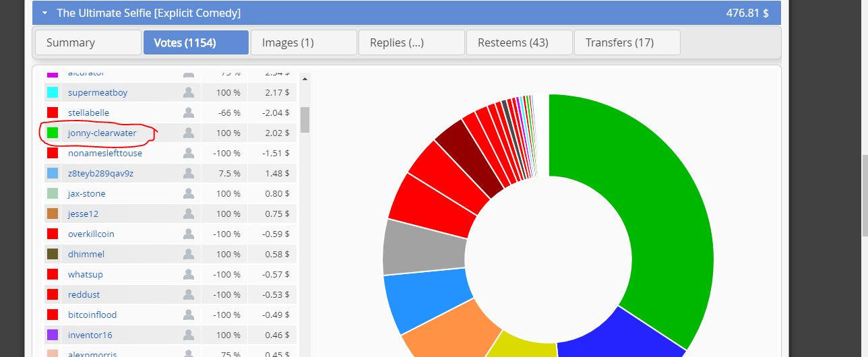This screenshot has height=357, width=868.
Task: Click the green swatch next to jonny-clearwater
Action: point(53,133)
